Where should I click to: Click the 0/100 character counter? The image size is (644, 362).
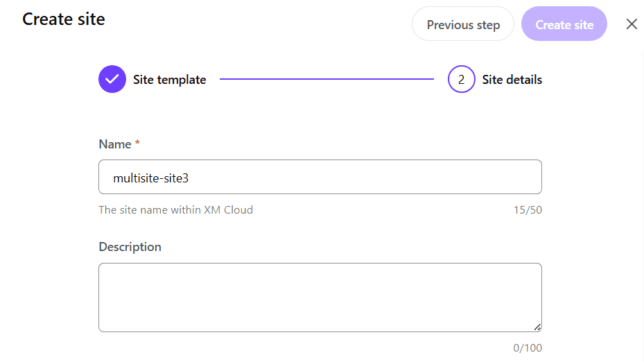pyautogui.click(x=528, y=348)
